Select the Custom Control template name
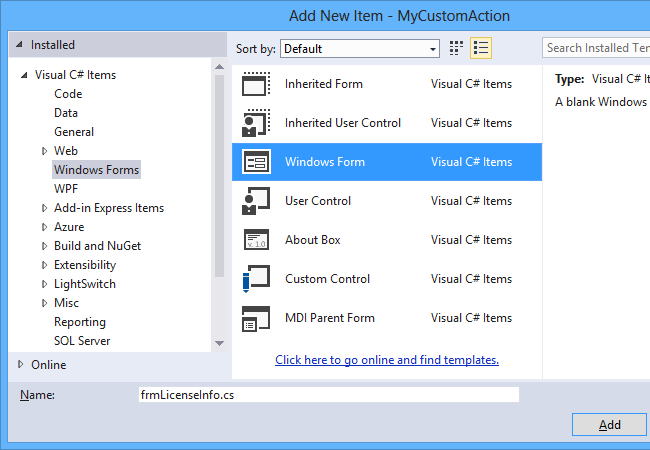The height and width of the screenshot is (450, 650). click(327, 279)
